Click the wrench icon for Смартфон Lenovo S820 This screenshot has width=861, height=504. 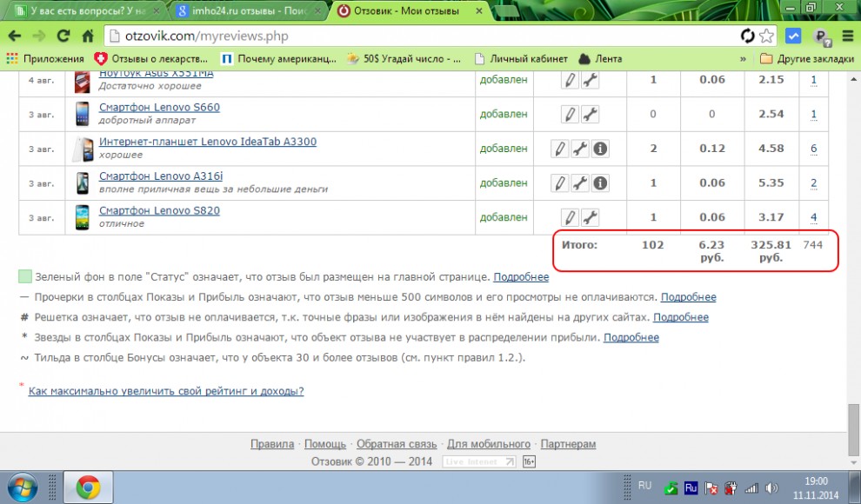click(x=590, y=218)
